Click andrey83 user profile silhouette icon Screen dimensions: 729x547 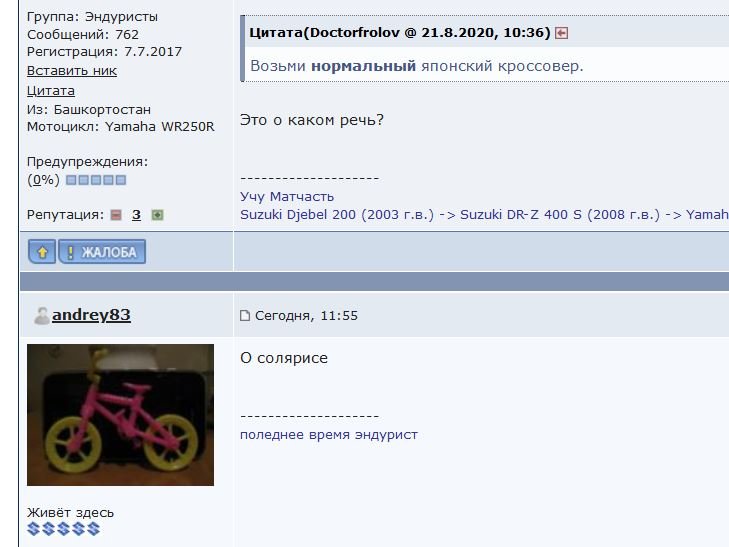coord(41,316)
